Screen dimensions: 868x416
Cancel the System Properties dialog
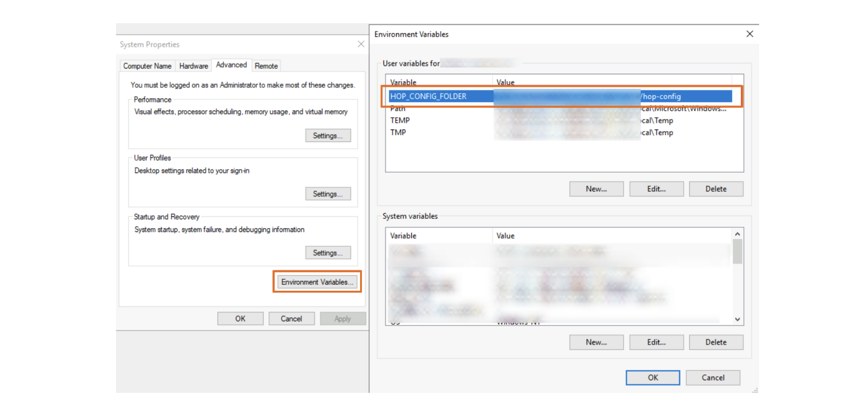tap(291, 319)
